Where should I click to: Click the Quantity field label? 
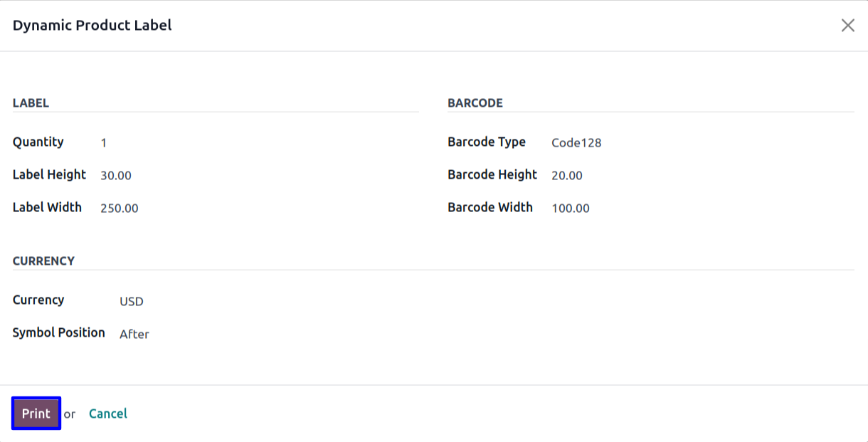click(x=38, y=142)
